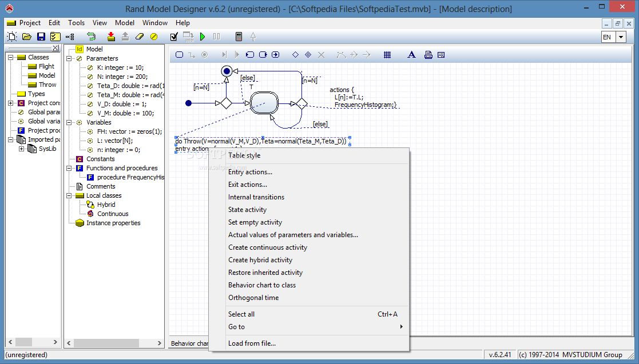This screenshot has width=639, height=364.
Task: Open the Window menu
Action: pyautogui.click(x=155, y=23)
